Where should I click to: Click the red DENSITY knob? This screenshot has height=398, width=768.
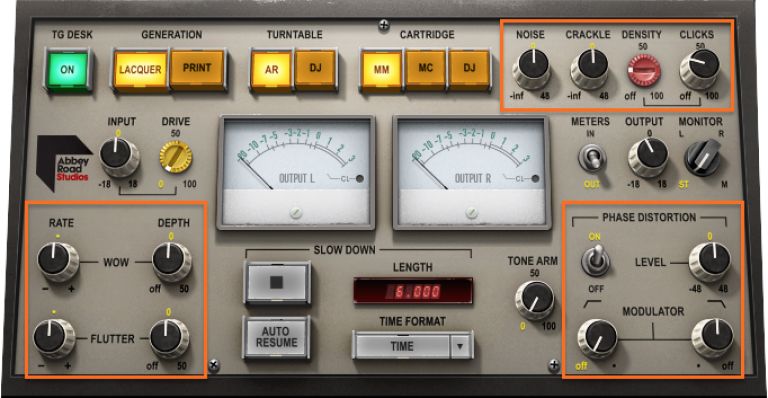click(x=644, y=70)
